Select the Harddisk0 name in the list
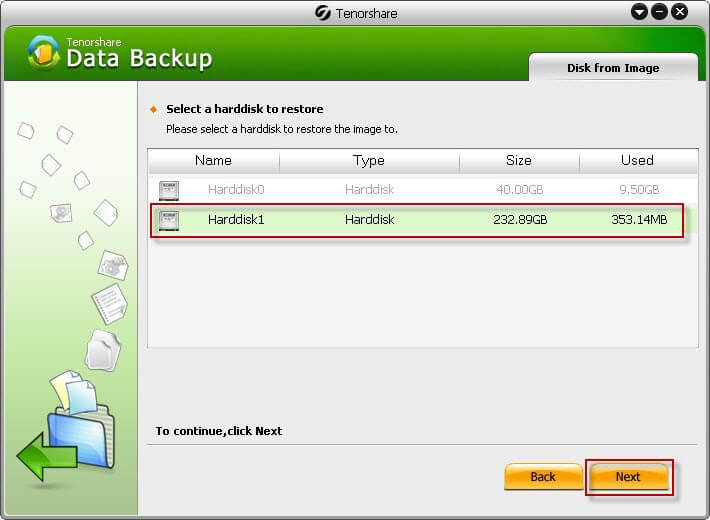 coord(236,189)
